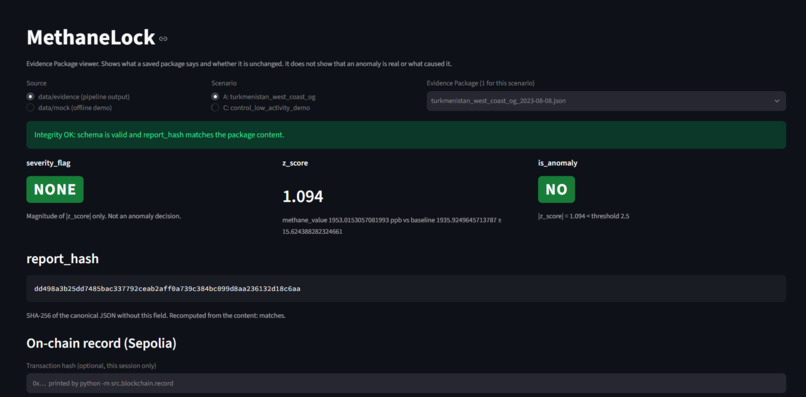Click the report_hash code block
This screenshot has width=806, height=397.
(x=406, y=288)
